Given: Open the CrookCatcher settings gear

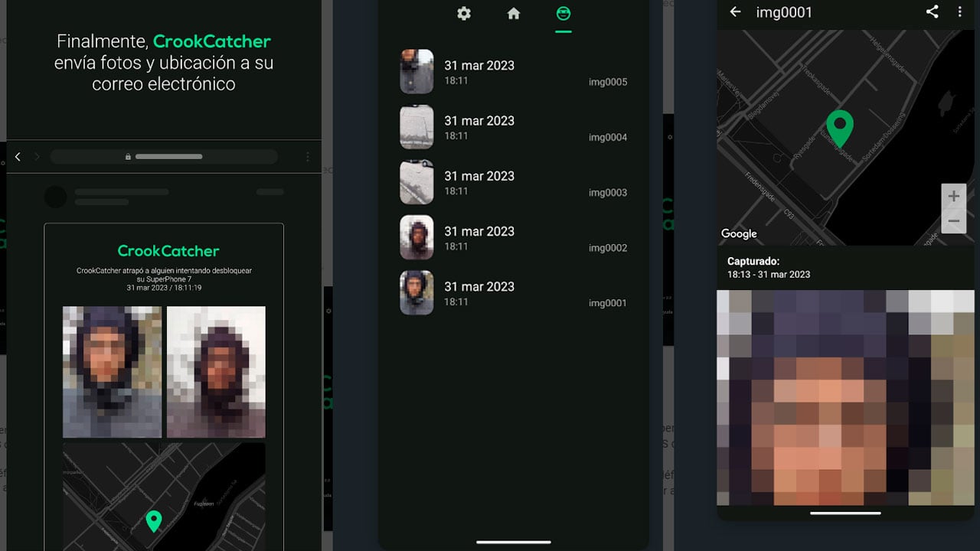Looking at the screenshot, I should coord(464,13).
